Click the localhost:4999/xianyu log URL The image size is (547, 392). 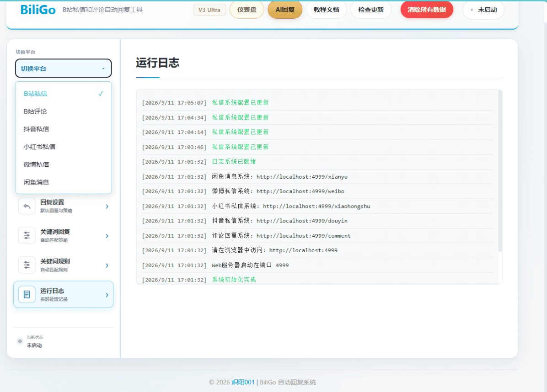pyautogui.click(x=302, y=177)
